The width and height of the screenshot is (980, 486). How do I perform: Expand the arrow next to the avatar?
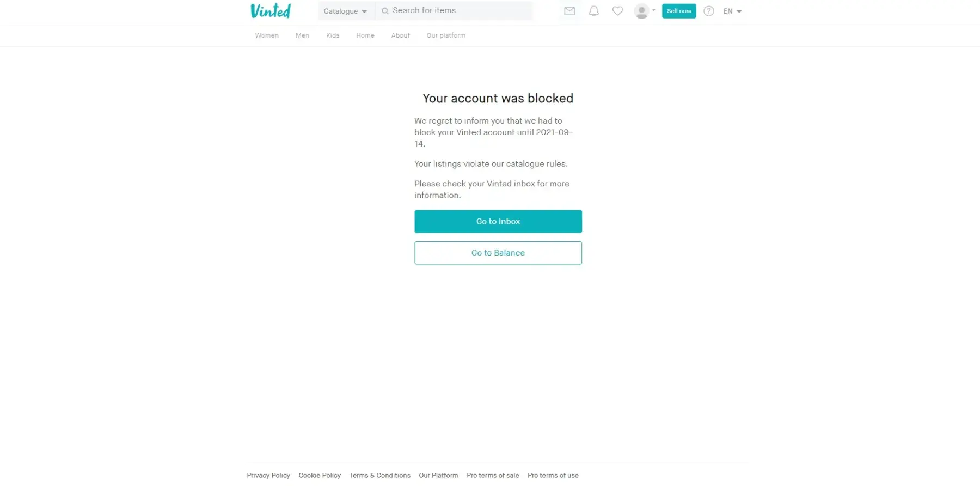[654, 10]
